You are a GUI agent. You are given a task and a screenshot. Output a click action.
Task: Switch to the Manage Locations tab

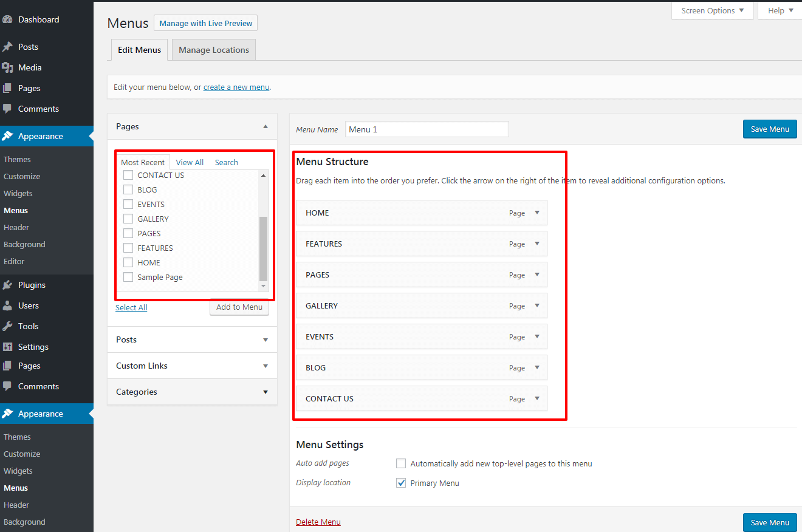pyautogui.click(x=214, y=50)
